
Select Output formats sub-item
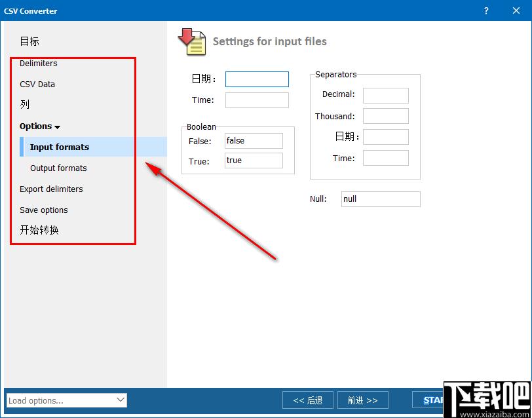(58, 168)
